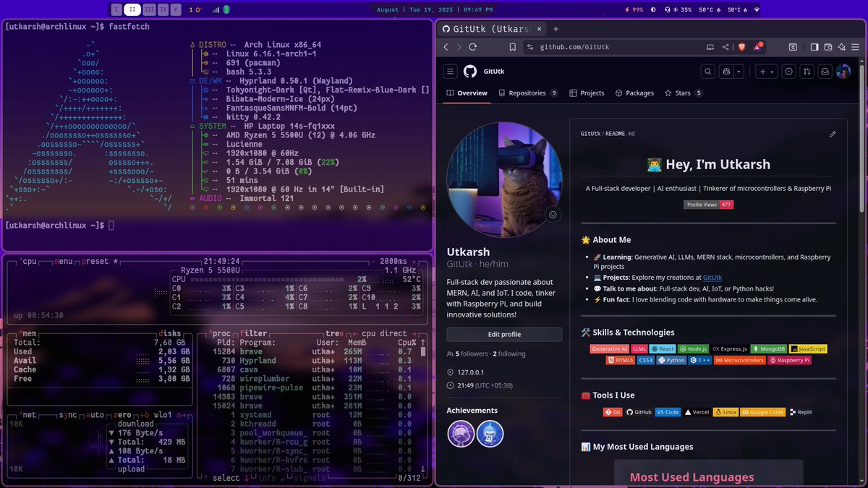Toggle tree view in btop proc

(335, 334)
